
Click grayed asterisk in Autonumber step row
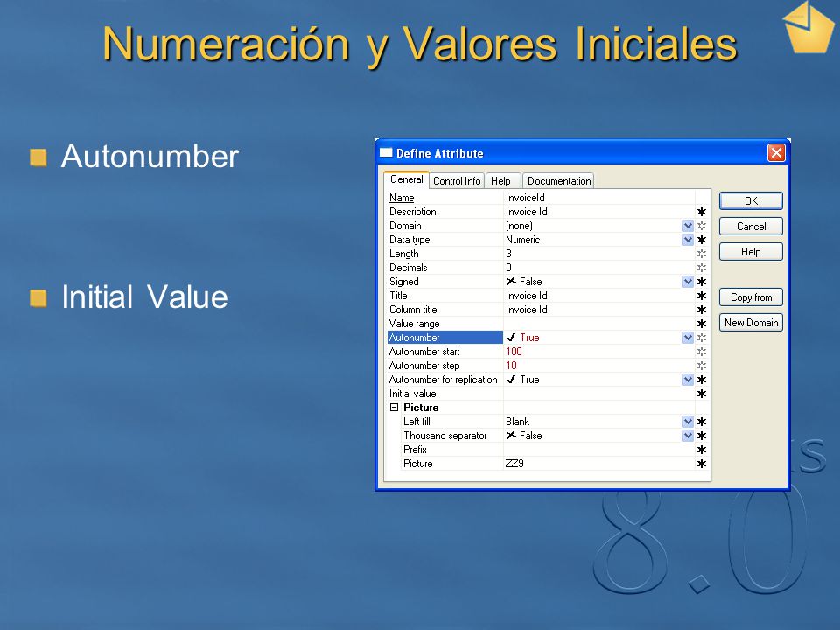tap(701, 366)
